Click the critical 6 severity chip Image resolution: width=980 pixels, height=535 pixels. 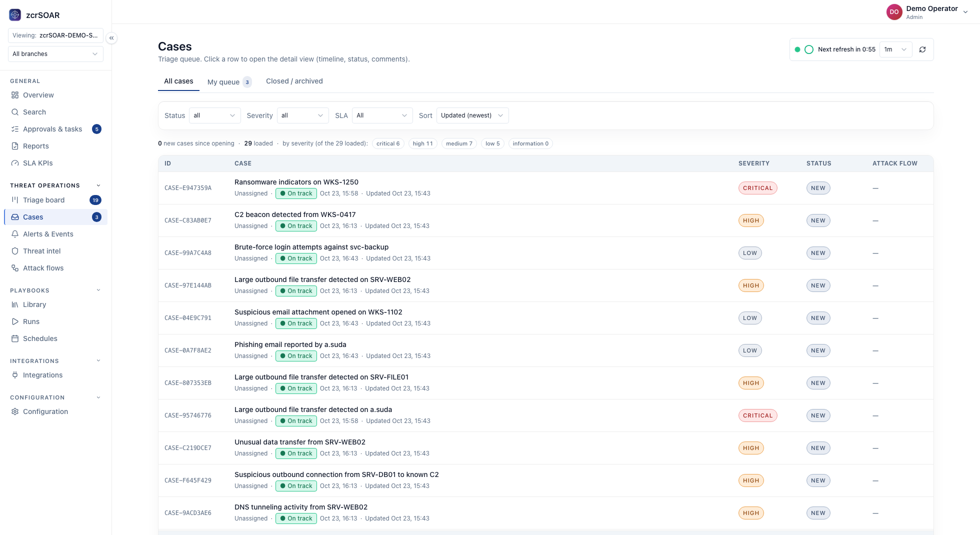[x=388, y=143]
